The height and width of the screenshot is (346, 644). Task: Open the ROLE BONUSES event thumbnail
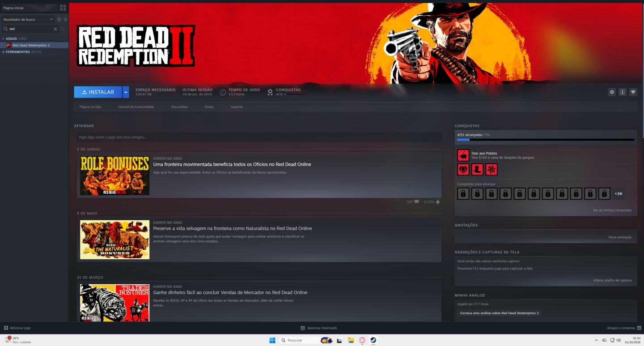pyautogui.click(x=114, y=175)
